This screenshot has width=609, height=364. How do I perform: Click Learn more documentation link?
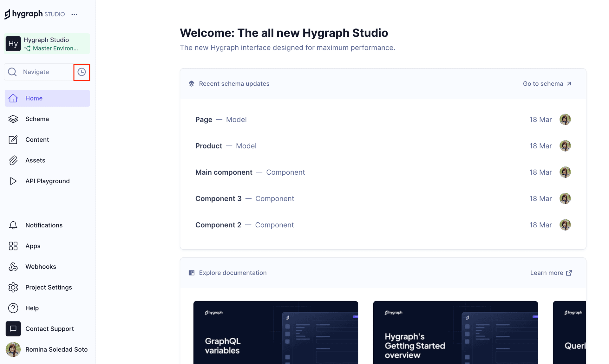551,273
